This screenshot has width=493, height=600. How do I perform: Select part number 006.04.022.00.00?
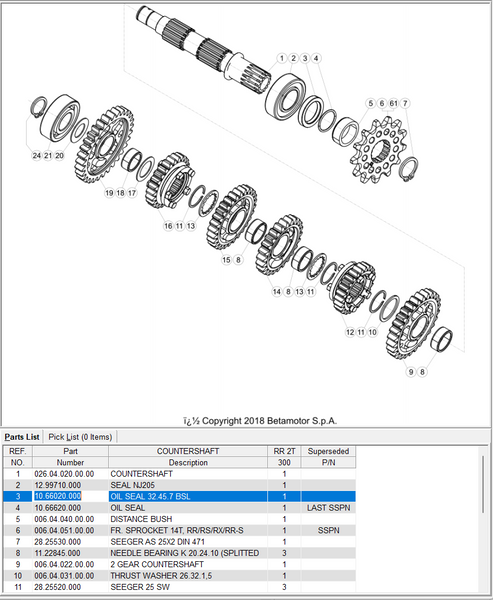(64, 564)
